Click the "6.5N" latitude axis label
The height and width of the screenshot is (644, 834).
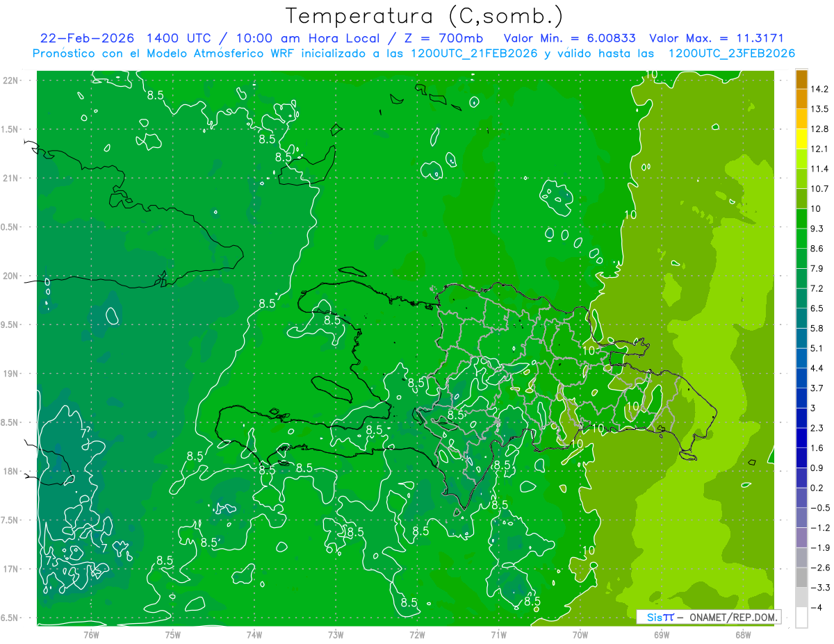[10, 618]
